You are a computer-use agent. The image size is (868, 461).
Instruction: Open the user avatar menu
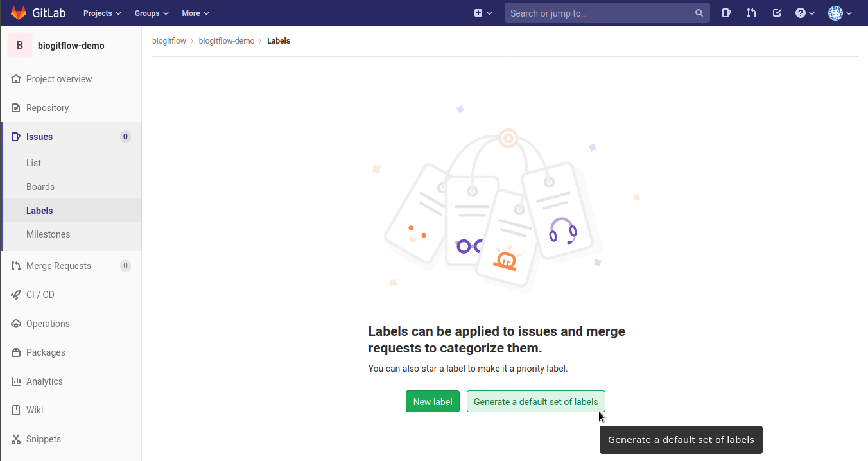(840, 13)
